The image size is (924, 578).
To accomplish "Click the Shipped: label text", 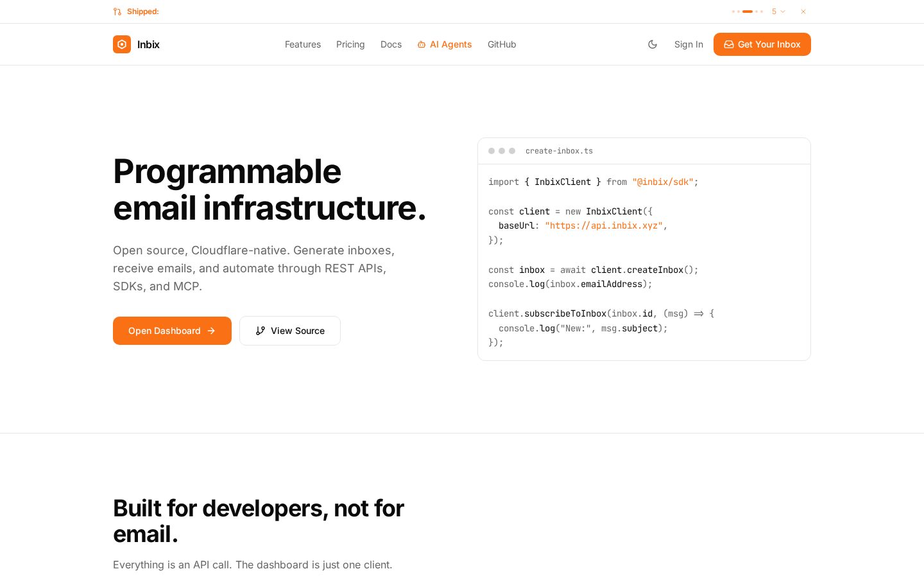I will 142,12.
